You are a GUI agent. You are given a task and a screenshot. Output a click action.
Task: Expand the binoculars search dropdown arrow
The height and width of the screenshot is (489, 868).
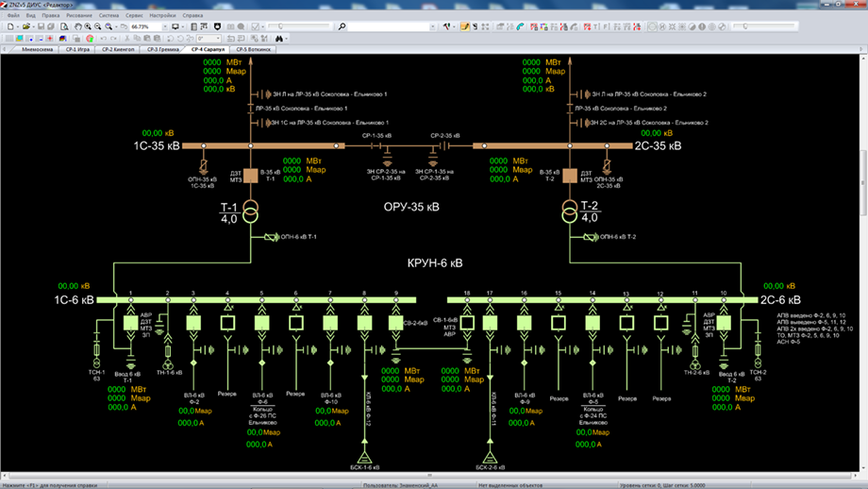tap(288, 39)
